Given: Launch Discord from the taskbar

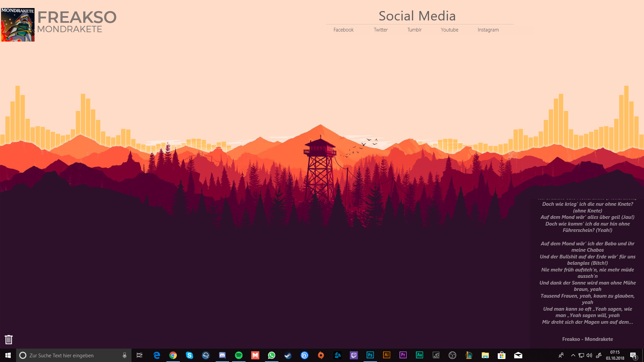Looking at the screenshot, I should 222,355.
